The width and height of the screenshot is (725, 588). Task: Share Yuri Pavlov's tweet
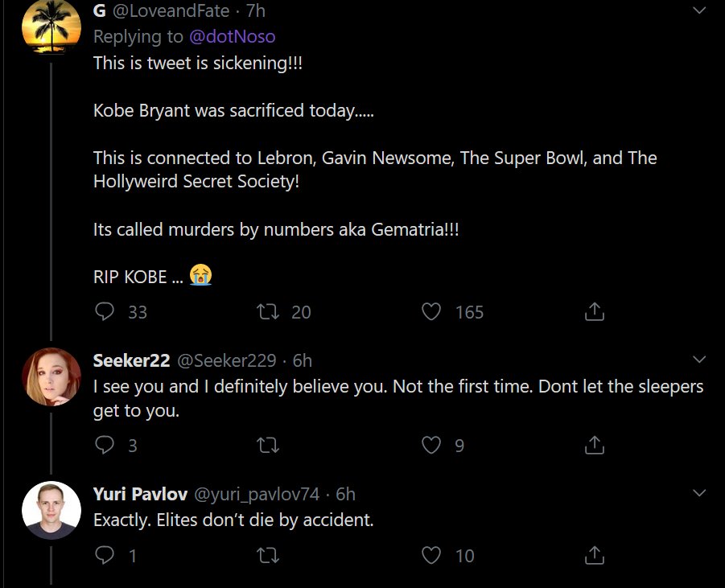594,555
